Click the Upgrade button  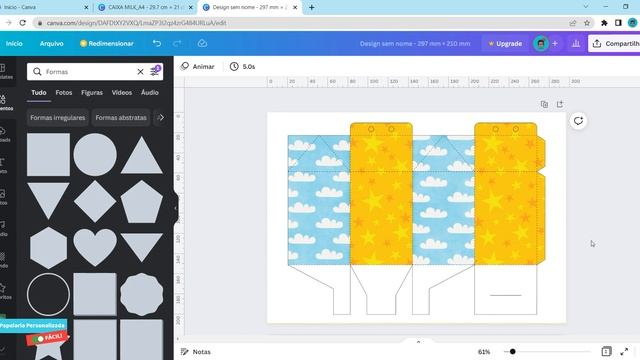(x=505, y=43)
